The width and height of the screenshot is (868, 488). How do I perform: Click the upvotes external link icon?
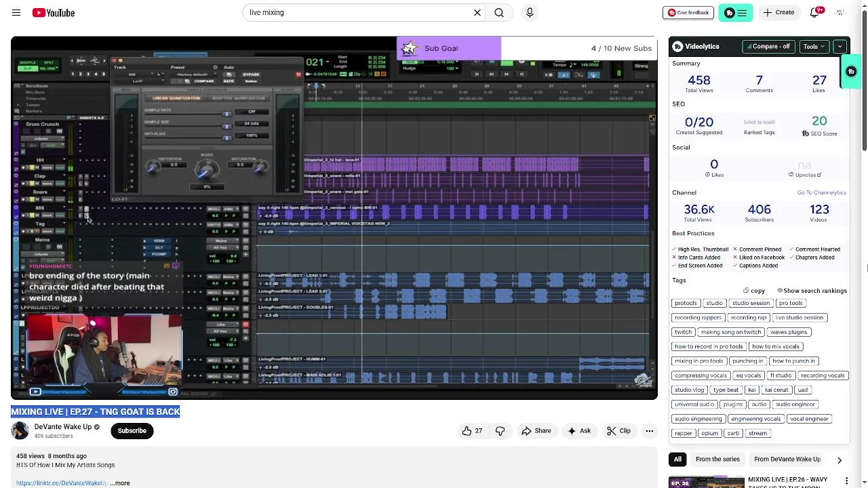(x=819, y=175)
